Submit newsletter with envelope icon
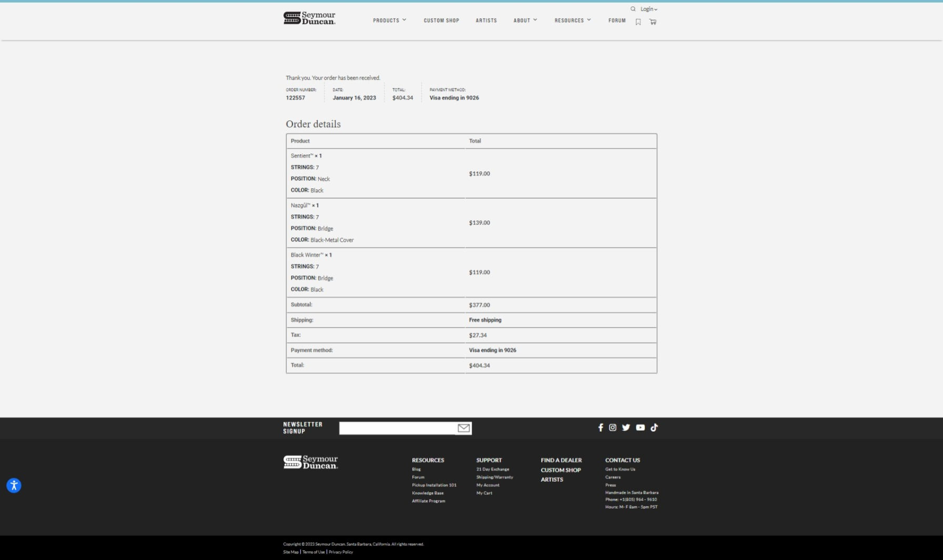This screenshot has width=943, height=560. [x=463, y=428]
